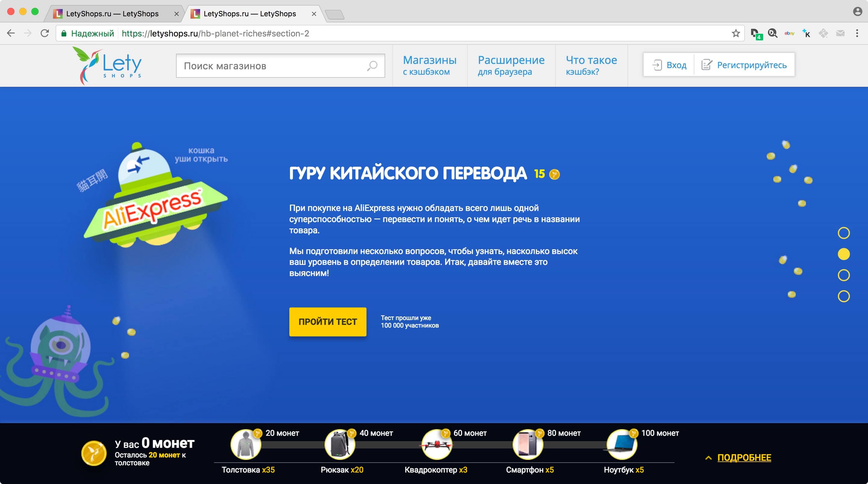Open a new tab with the new-tab button

335,14
